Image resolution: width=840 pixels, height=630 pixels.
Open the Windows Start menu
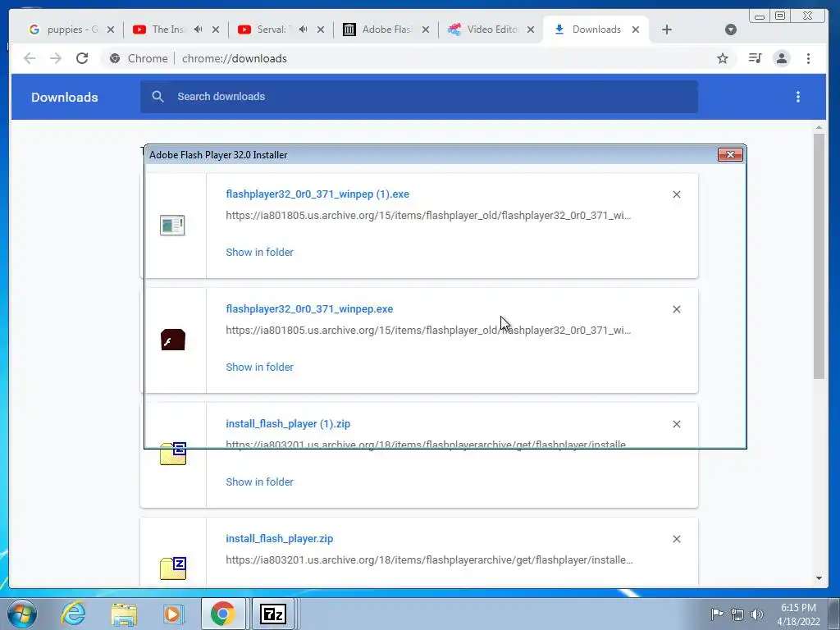[21, 614]
